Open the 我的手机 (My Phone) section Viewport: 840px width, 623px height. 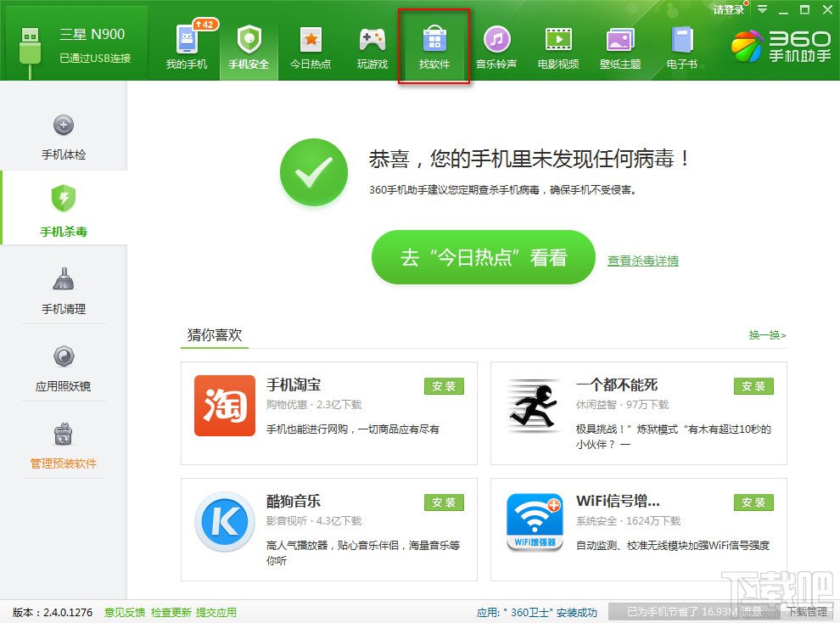pos(187,48)
